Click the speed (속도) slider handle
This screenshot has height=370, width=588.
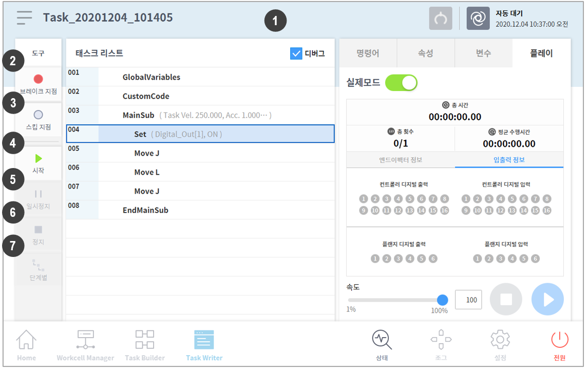[x=442, y=300]
